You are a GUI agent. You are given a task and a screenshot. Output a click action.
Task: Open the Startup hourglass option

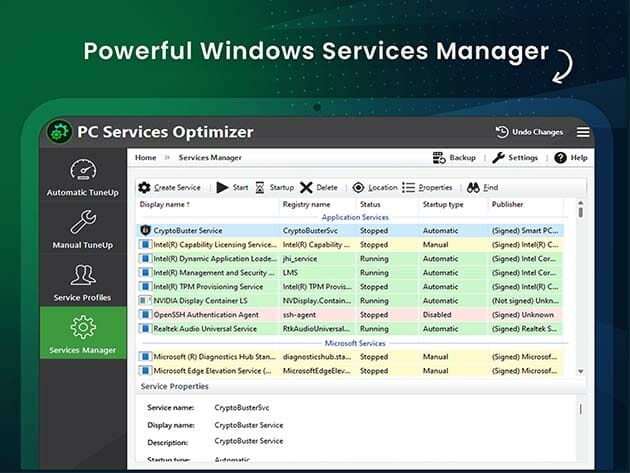tap(260, 187)
